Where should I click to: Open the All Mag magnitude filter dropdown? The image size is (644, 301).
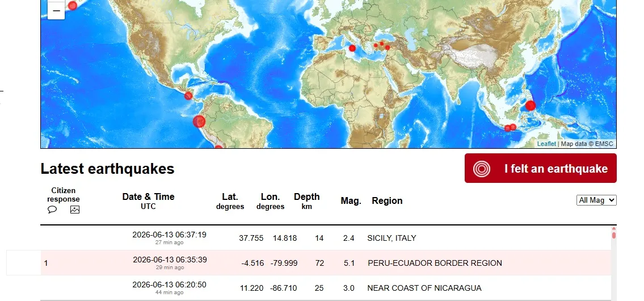596,200
